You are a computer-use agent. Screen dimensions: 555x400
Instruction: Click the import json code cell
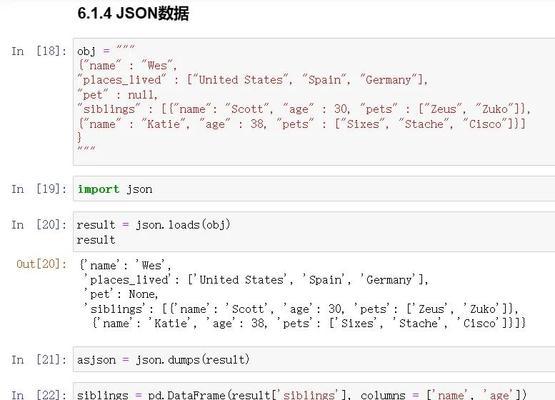pos(314,189)
